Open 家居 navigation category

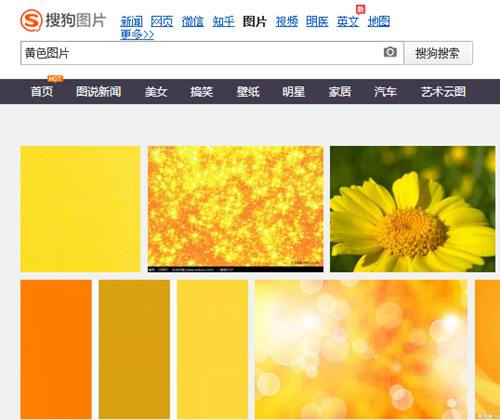coord(340,91)
